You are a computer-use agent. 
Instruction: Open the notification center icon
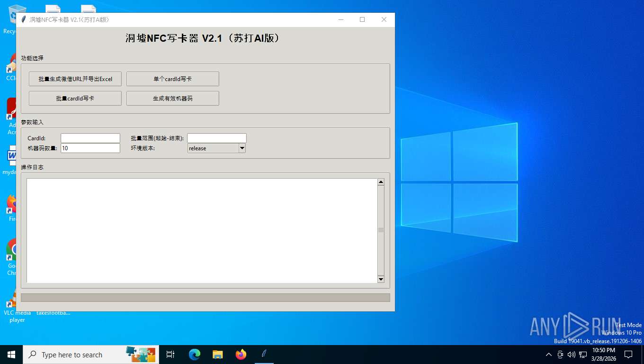click(x=628, y=355)
